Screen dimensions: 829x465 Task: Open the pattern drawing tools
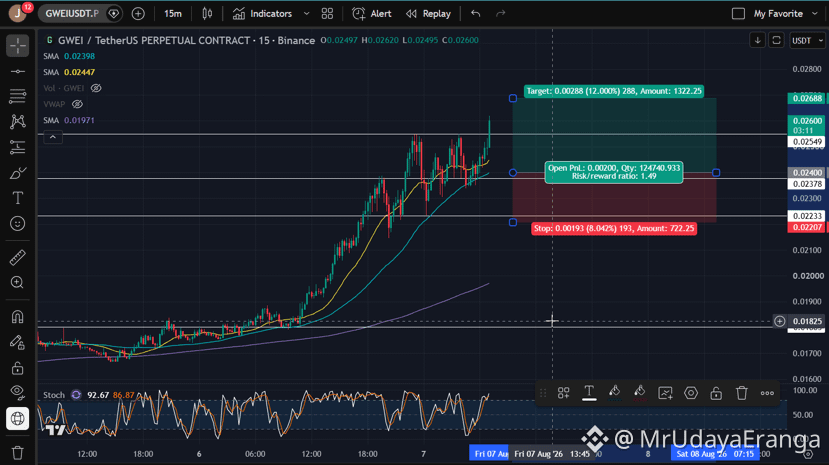point(17,122)
